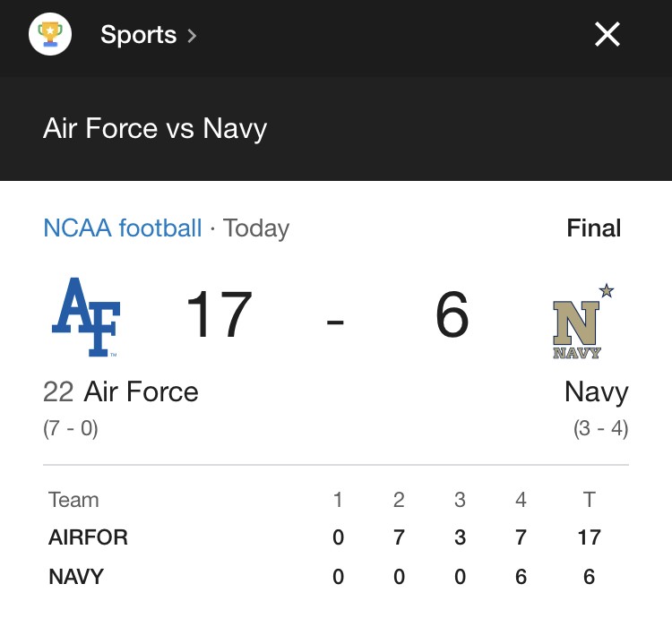The height and width of the screenshot is (627, 672).
Task: Select the Air Force vs Navy title
Action: 155,128
